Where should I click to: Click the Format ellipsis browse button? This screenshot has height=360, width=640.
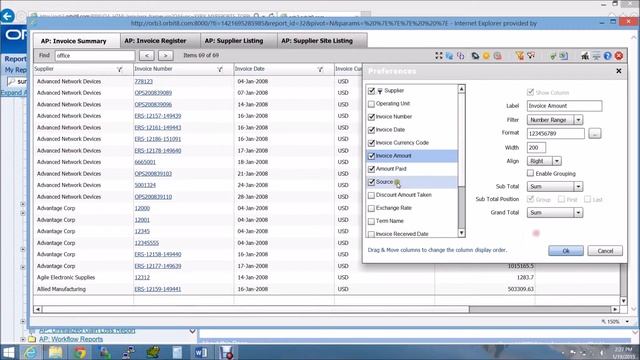tap(595, 133)
